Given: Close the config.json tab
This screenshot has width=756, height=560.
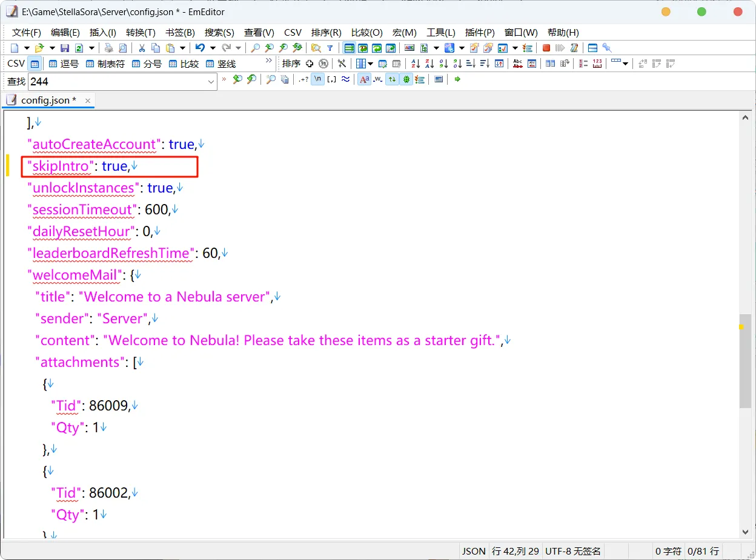Looking at the screenshot, I should (x=87, y=100).
